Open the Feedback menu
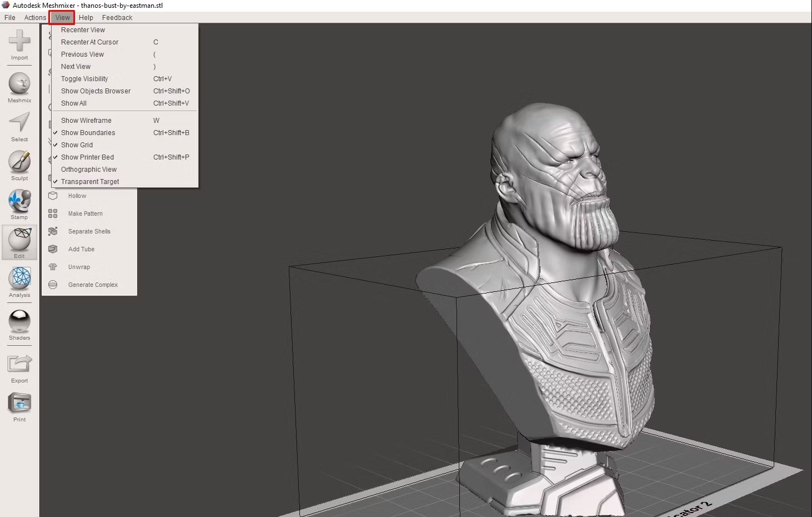The height and width of the screenshot is (517, 812). point(117,18)
